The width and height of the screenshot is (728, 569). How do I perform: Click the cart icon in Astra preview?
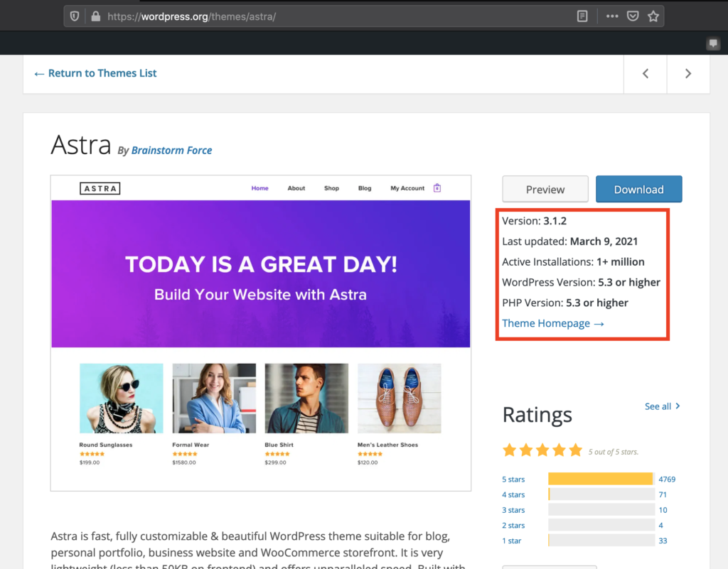[x=437, y=188]
